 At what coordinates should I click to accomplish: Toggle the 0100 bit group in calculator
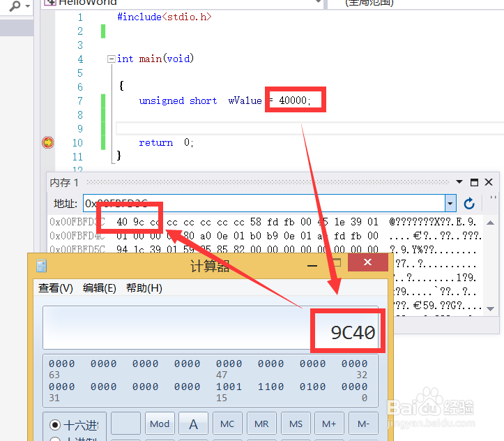click(312, 387)
